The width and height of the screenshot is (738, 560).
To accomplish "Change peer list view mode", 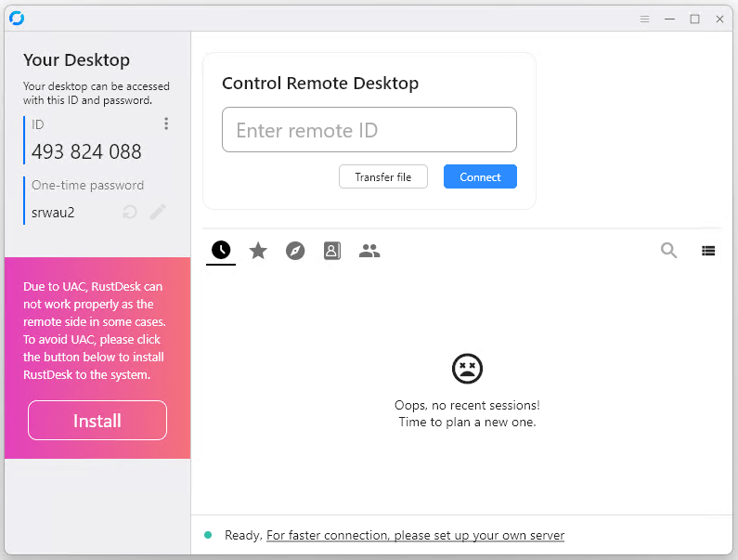I will pyautogui.click(x=708, y=251).
